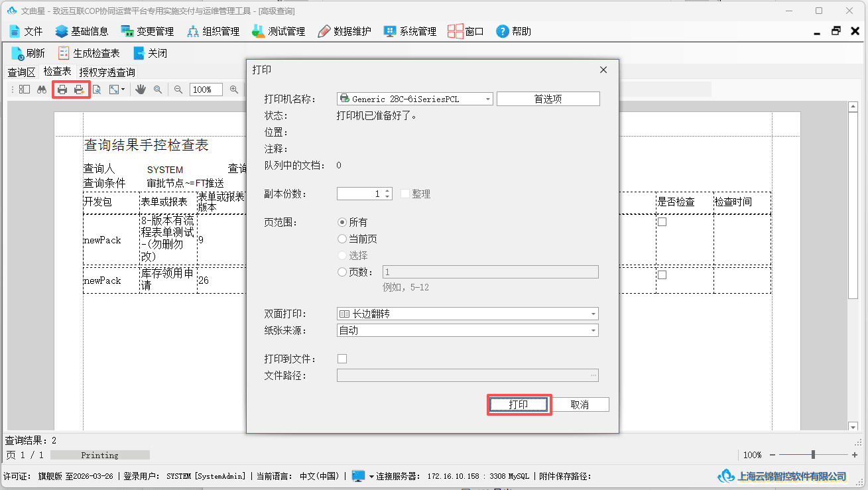The height and width of the screenshot is (490, 868).
Task: Click the zoom in magnifier icon
Action: pos(234,90)
